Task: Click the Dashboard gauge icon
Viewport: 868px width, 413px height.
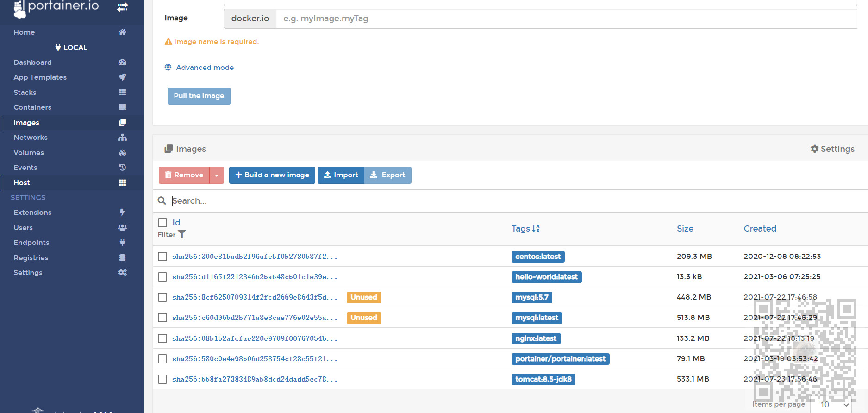Action: [122, 62]
